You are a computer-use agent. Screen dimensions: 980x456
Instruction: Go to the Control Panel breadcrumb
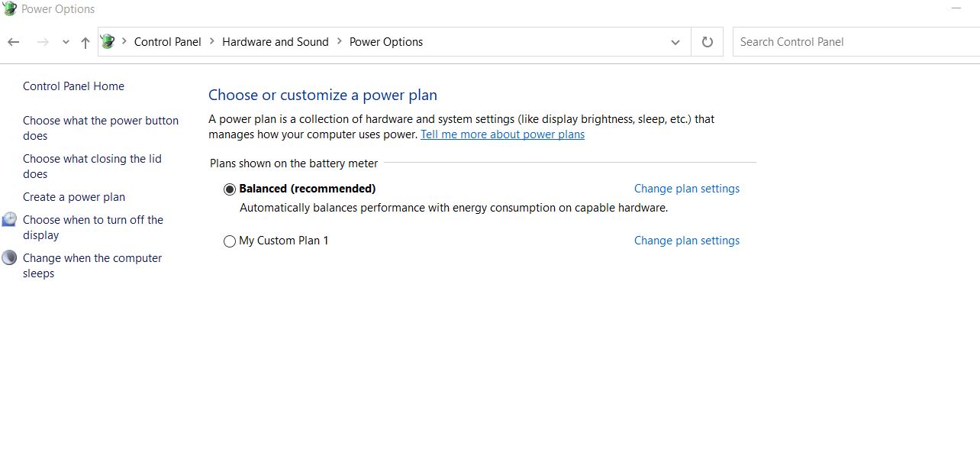coord(168,42)
